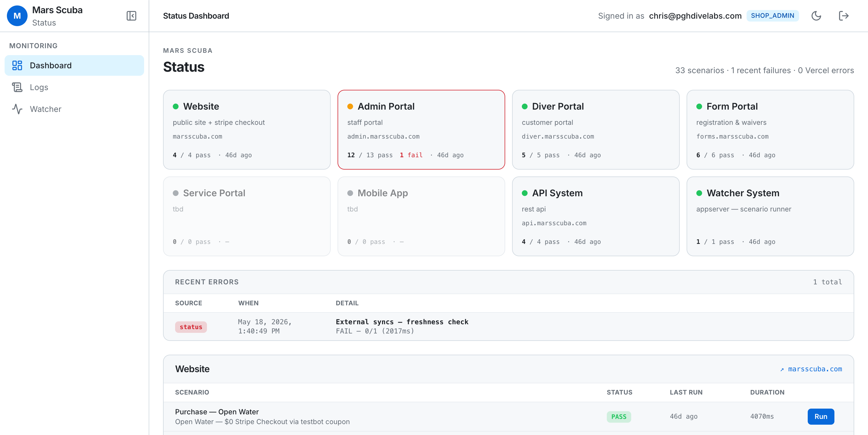
Task: Click the SHOP_ADMIN role badge
Action: (x=772, y=16)
